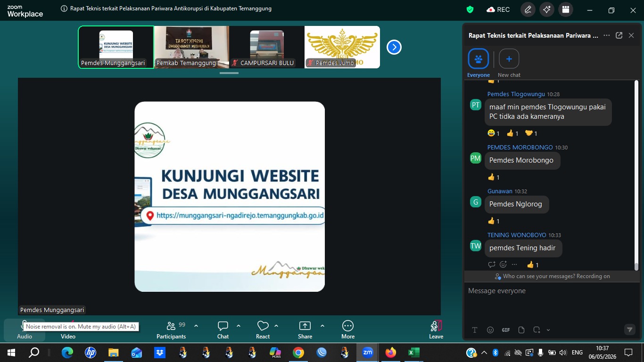Open the view layout icon in title bar
644x362 pixels.
pos(566,9)
